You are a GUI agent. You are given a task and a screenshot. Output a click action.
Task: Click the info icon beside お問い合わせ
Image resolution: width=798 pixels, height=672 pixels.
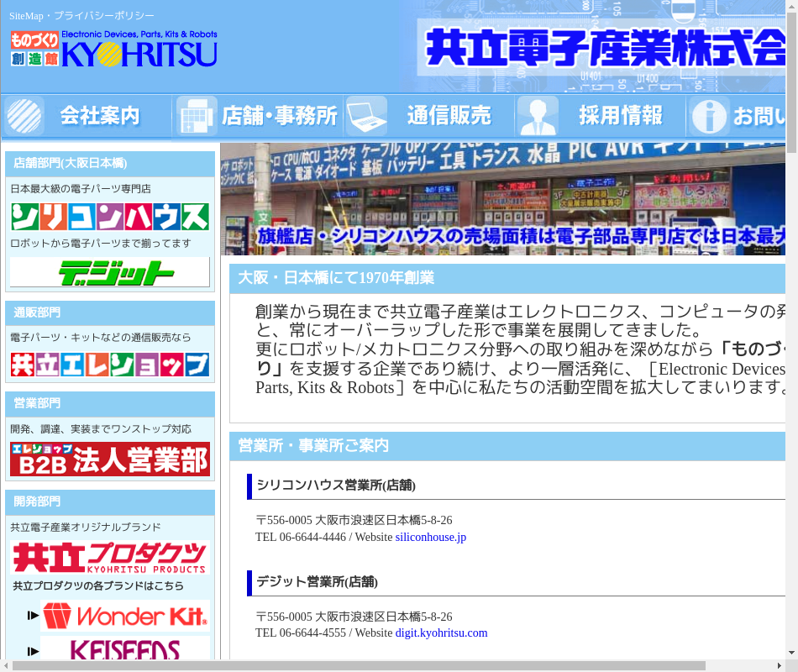click(x=709, y=116)
